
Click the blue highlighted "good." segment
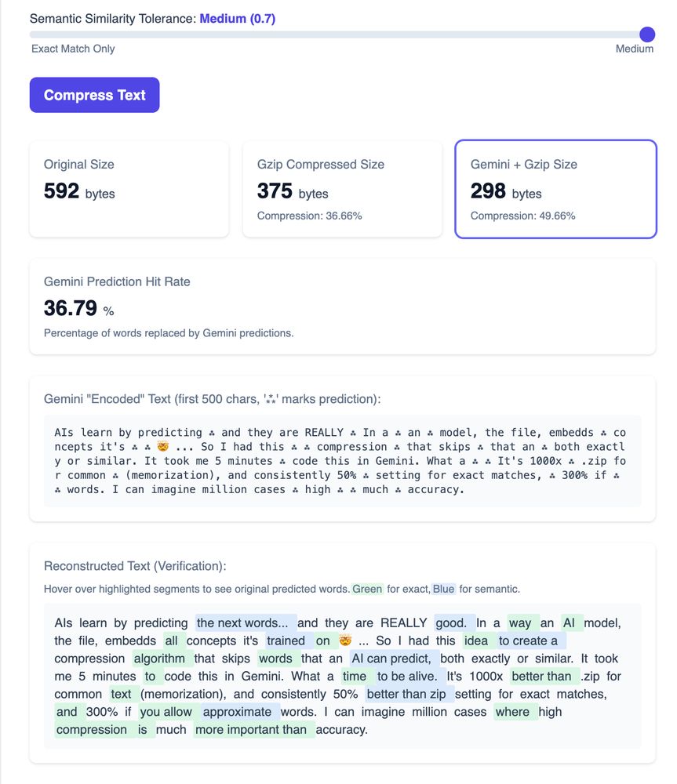click(451, 623)
